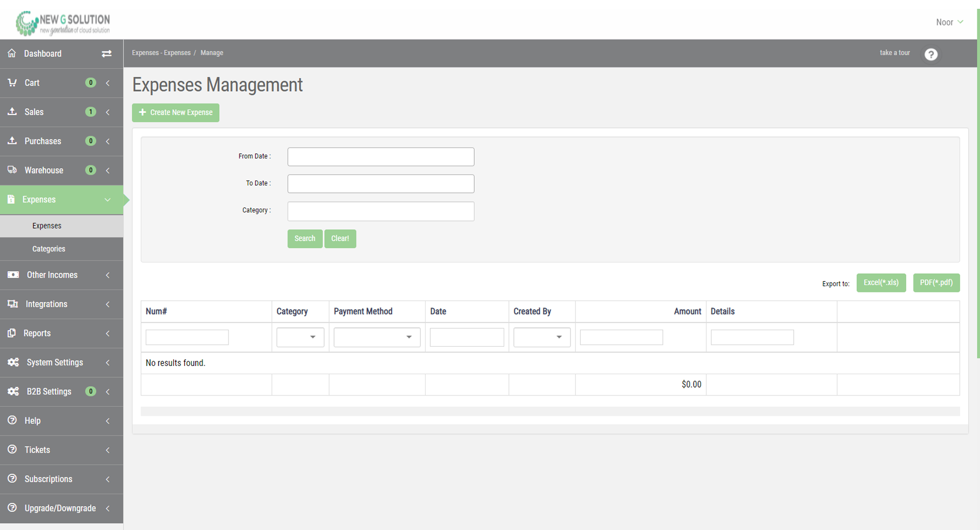Viewport: 980px width, 530px height.
Task: Click the Integrations icon
Action: [12, 304]
